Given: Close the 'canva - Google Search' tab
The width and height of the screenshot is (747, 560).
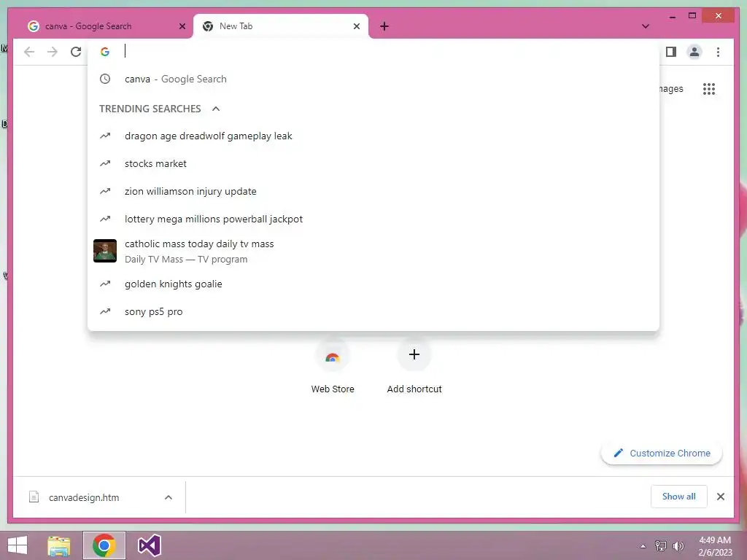Looking at the screenshot, I should pos(182,26).
